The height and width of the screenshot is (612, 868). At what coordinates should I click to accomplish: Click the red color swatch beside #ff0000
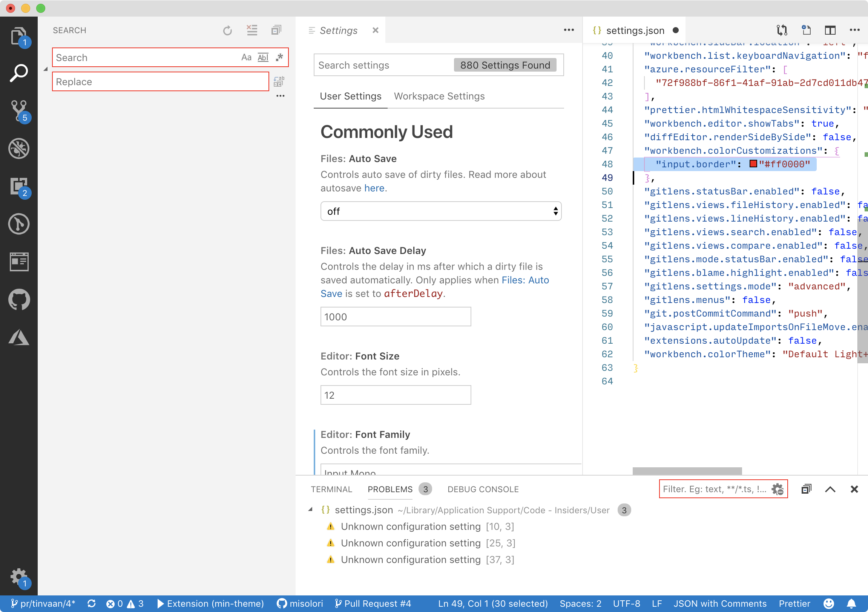[x=753, y=164]
